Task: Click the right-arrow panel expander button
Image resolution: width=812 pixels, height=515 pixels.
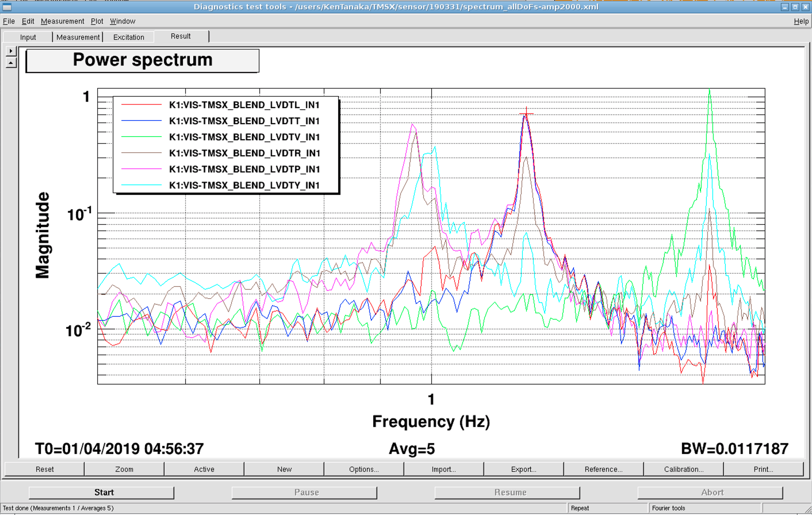Action: (x=11, y=51)
